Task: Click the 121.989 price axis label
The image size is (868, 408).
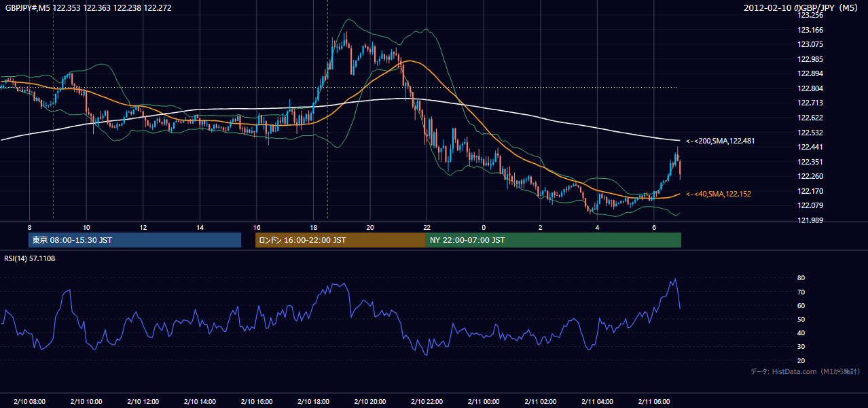Action: pos(810,220)
